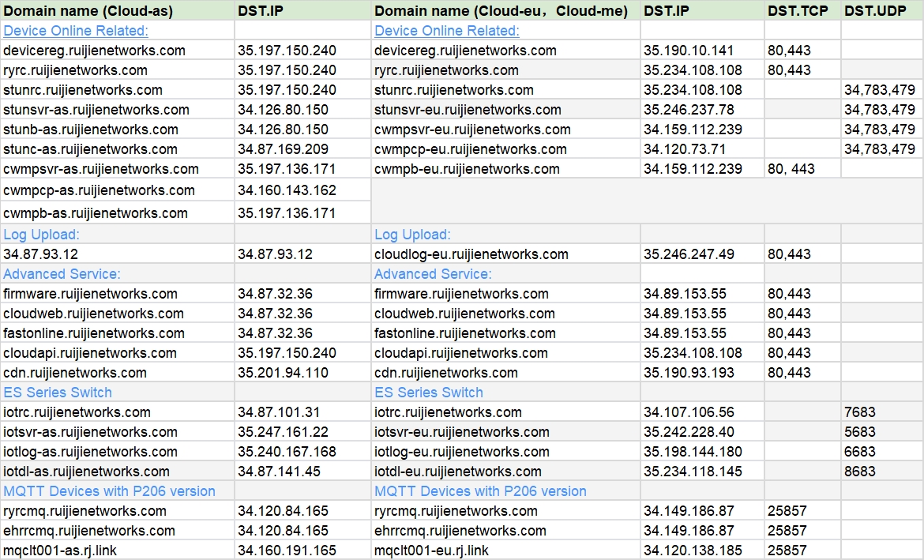Viewport: 924px width, 560px height.
Task: Select the DST.TCP column header
Action: 798,11
